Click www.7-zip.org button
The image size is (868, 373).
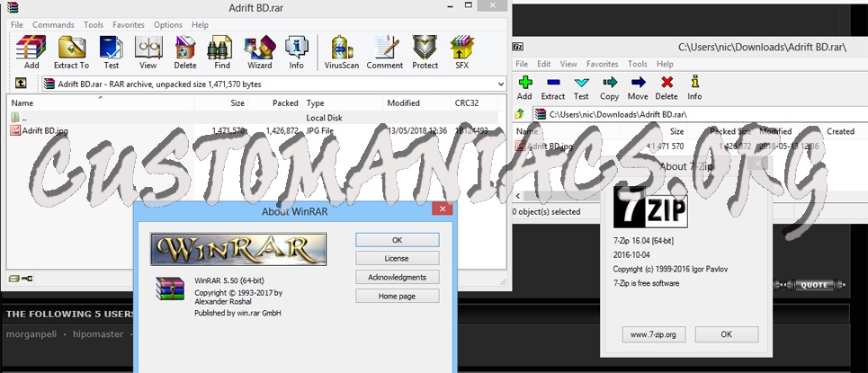pos(654,334)
